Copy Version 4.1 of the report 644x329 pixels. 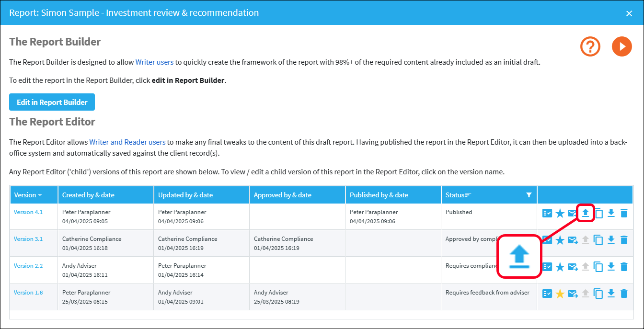(x=598, y=213)
